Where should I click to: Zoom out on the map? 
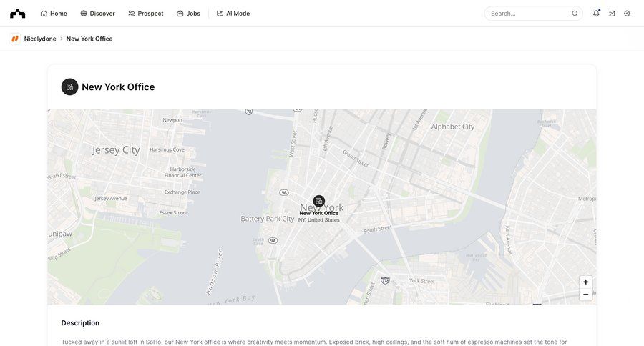coord(585,295)
